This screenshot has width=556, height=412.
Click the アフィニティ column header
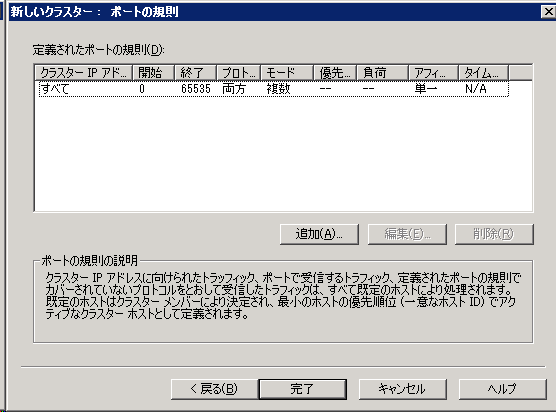(x=434, y=73)
